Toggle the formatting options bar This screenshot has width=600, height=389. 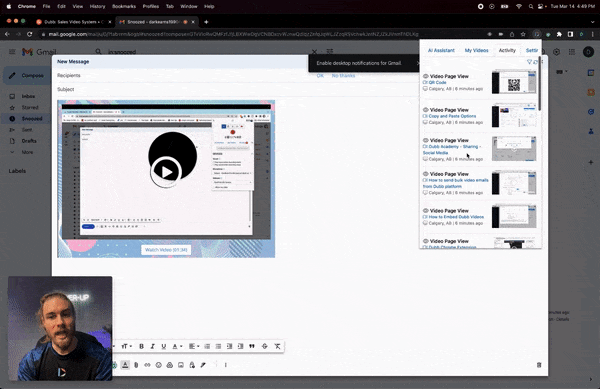click(125, 365)
